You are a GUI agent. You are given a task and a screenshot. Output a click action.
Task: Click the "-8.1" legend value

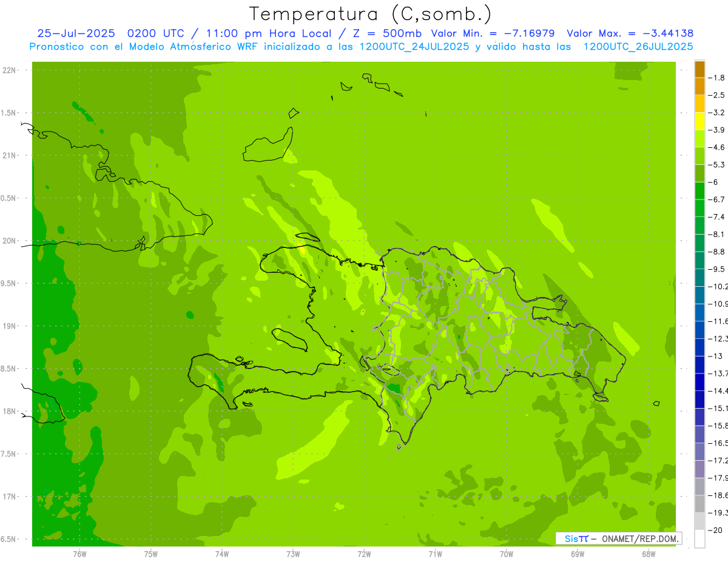coord(717,234)
